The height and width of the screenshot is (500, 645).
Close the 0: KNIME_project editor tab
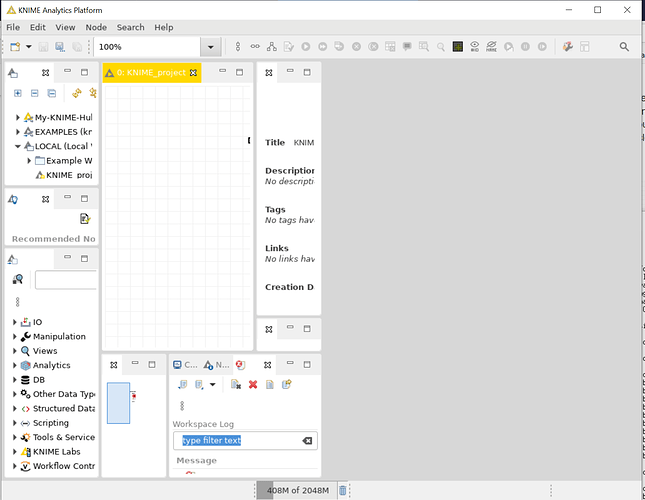(x=193, y=73)
